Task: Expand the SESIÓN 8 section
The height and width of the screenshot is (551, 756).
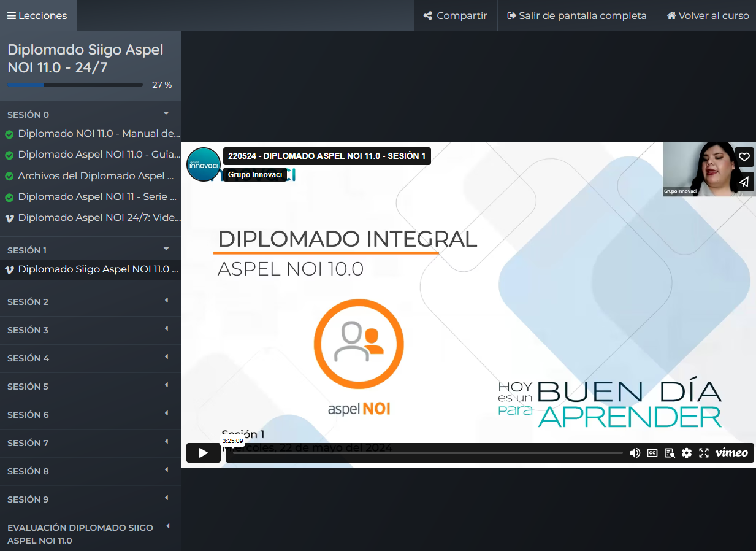Action: pyautogui.click(x=91, y=471)
